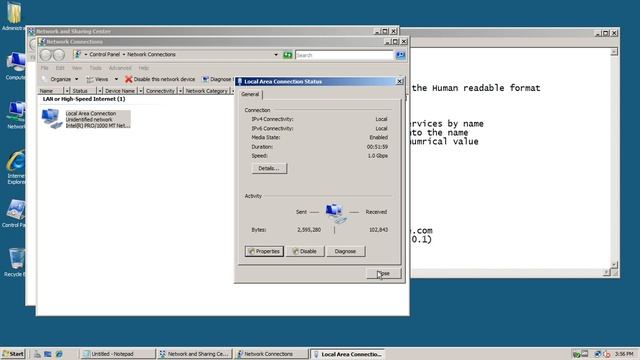Click the network tray icon beside the clock
The image size is (640, 360).
click(x=598, y=354)
